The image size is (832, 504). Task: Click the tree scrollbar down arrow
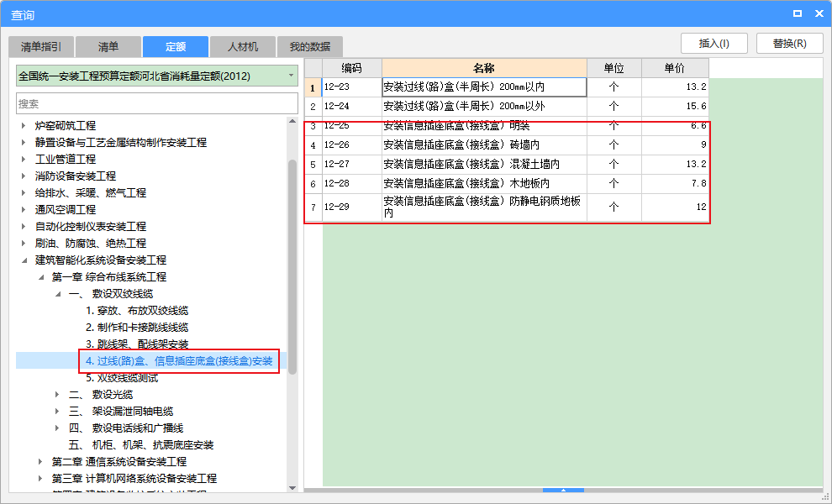pos(292,488)
